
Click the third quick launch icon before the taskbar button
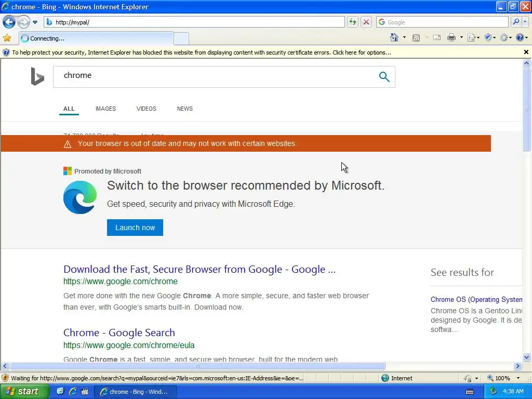click(x=85, y=391)
